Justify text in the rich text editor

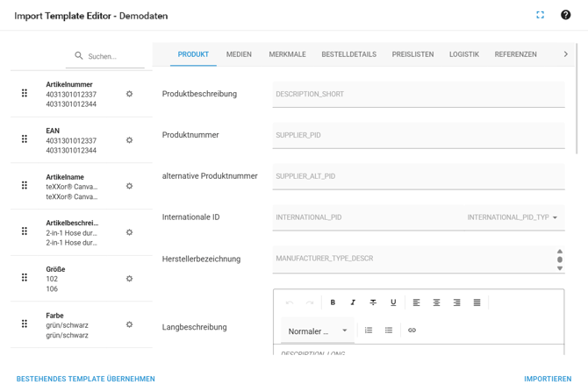tap(477, 302)
